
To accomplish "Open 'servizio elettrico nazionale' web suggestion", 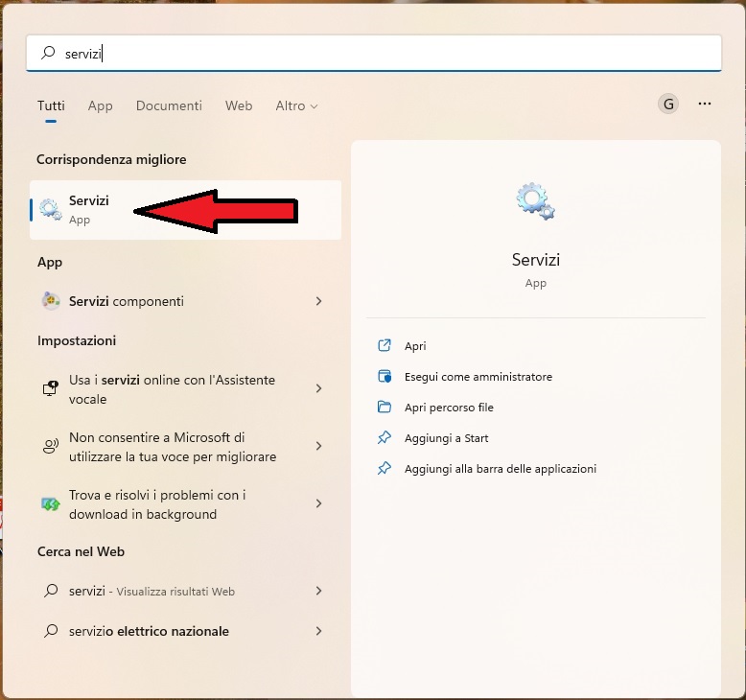I will pyautogui.click(x=186, y=632).
